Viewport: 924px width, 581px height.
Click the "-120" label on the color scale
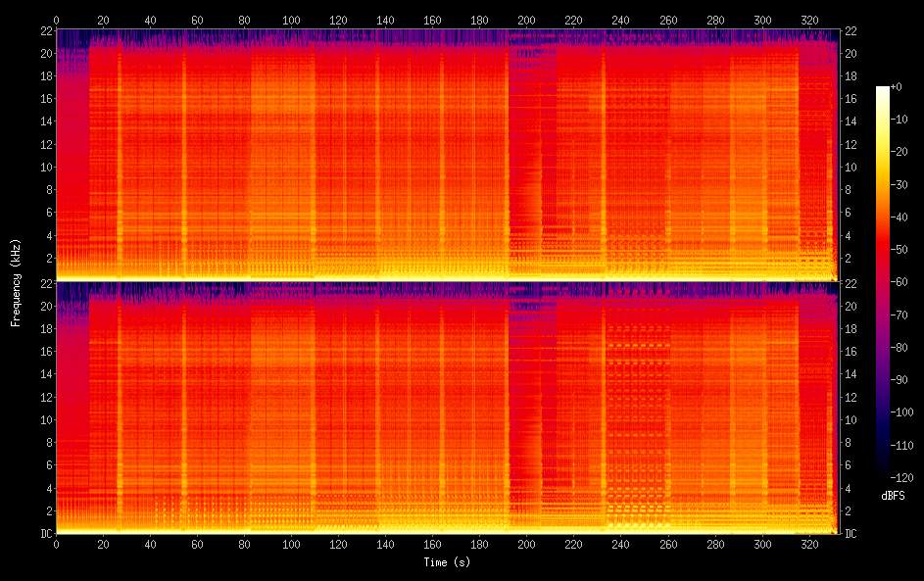[x=903, y=477]
